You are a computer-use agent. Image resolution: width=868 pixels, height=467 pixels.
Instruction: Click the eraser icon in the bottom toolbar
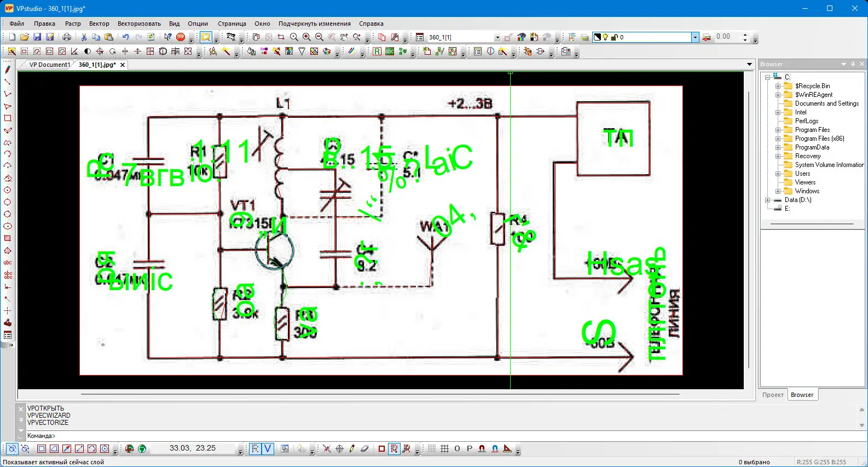364,449
